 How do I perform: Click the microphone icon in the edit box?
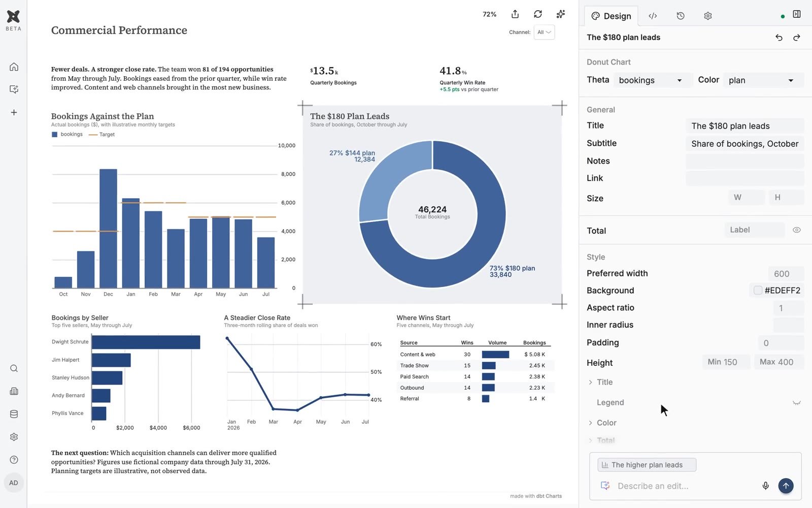(765, 486)
